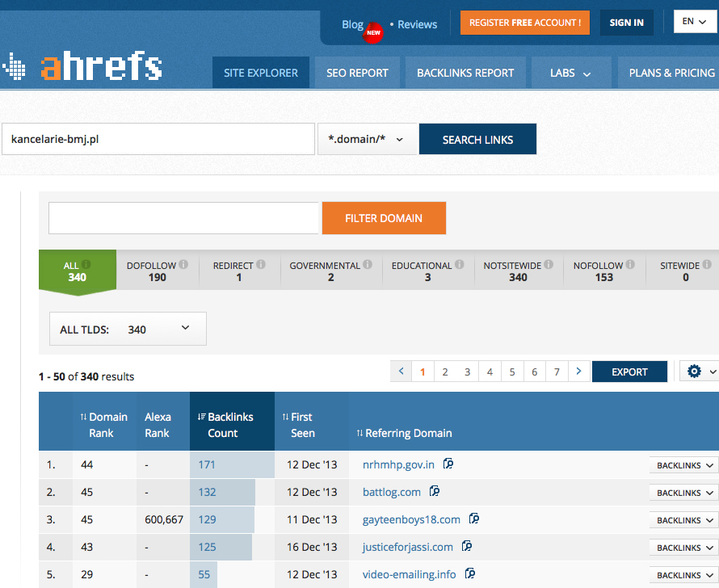
Task: Sort table by Domain Rank
Action: [x=103, y=425]
